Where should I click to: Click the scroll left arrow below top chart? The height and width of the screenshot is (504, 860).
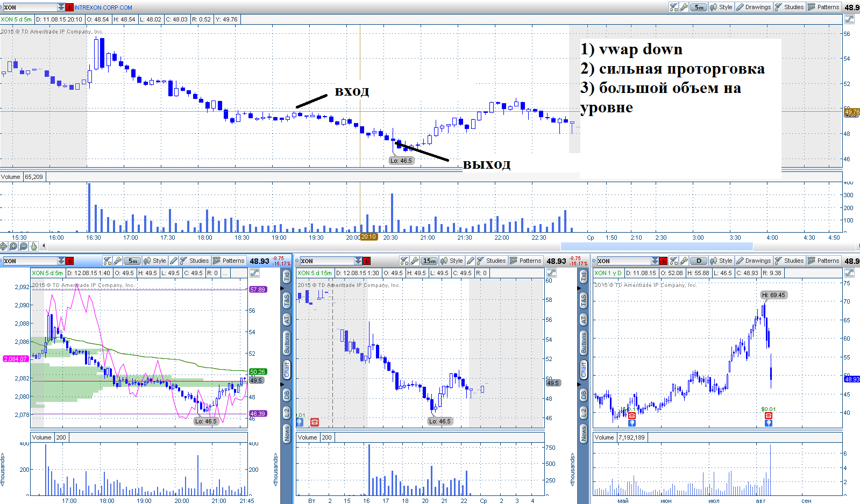coord(44,246)
